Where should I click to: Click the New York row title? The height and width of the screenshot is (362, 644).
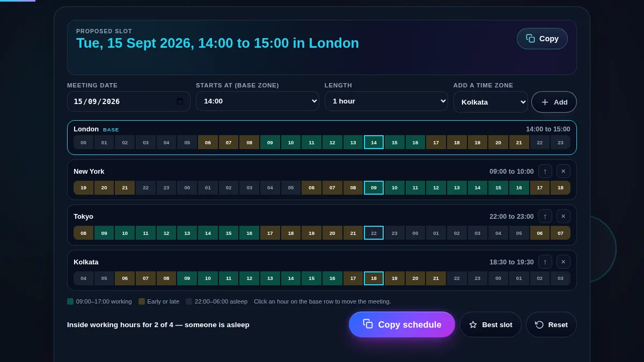coord(89,171)
